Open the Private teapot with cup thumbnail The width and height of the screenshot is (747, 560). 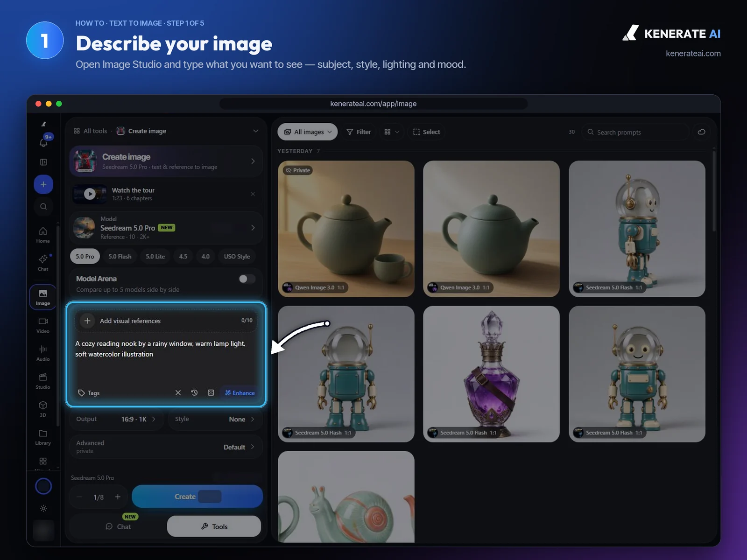tap(346, 229)
